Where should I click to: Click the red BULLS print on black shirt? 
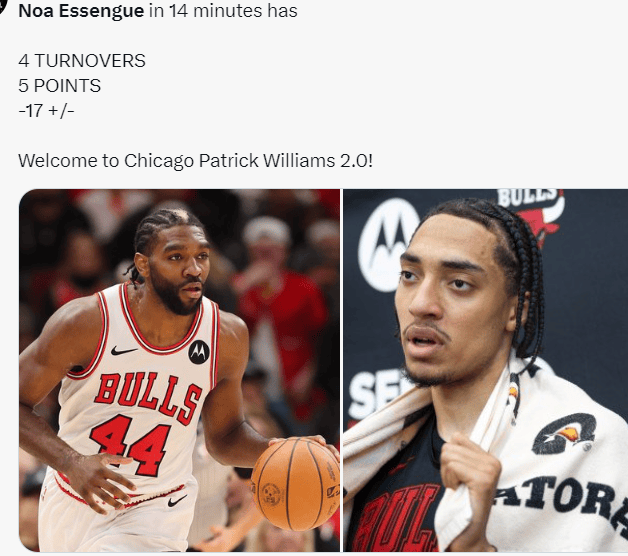397,519
